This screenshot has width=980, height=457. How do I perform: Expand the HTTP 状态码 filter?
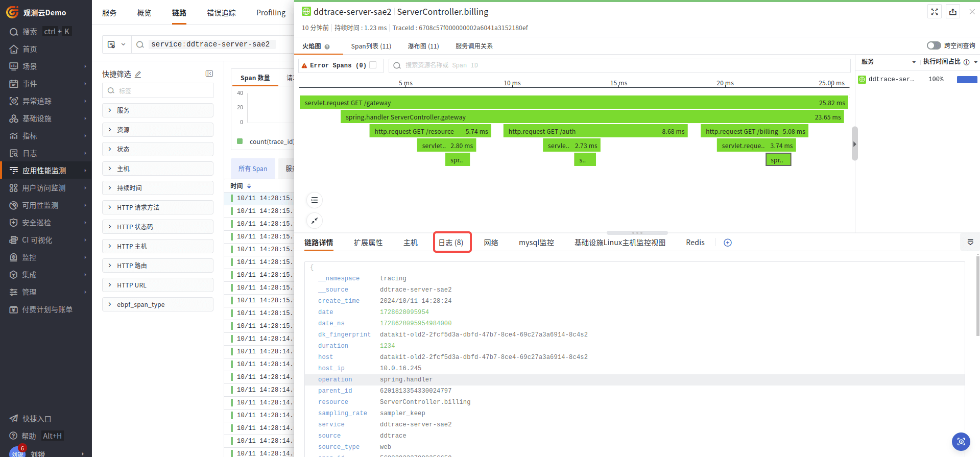[158, 227]
